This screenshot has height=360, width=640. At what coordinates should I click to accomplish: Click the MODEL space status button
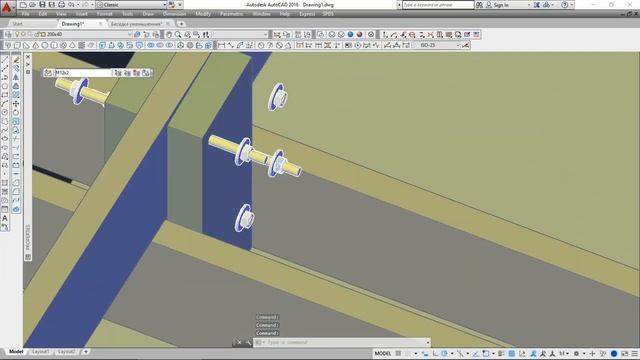tap(382, 353)
